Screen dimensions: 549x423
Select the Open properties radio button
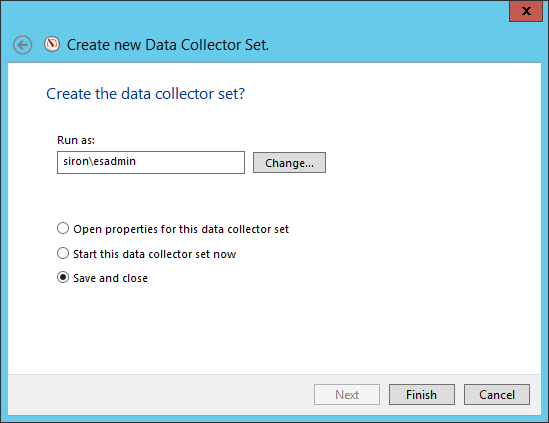63,228
